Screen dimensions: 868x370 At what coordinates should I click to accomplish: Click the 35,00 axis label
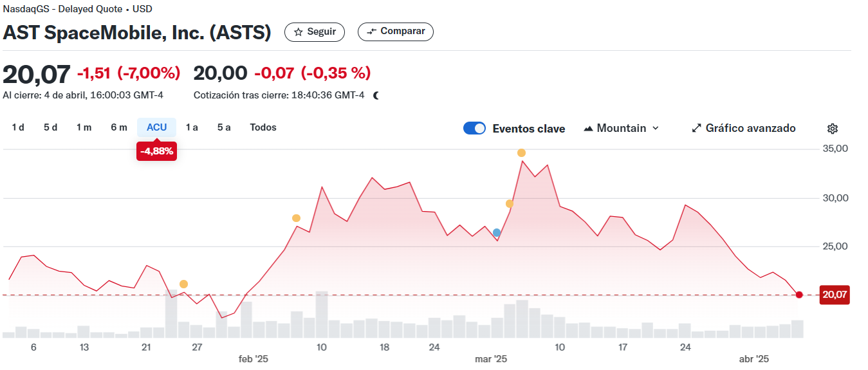point(835,149)
